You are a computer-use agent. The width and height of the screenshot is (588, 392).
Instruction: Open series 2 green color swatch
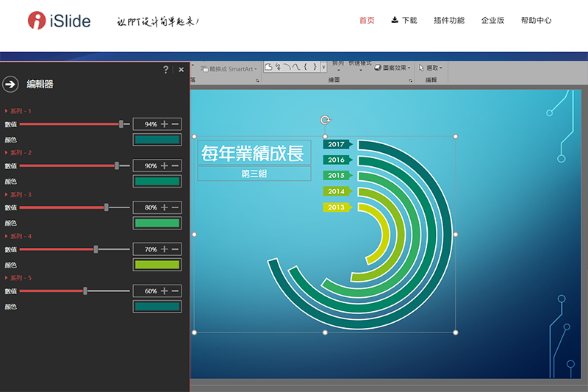157,182
